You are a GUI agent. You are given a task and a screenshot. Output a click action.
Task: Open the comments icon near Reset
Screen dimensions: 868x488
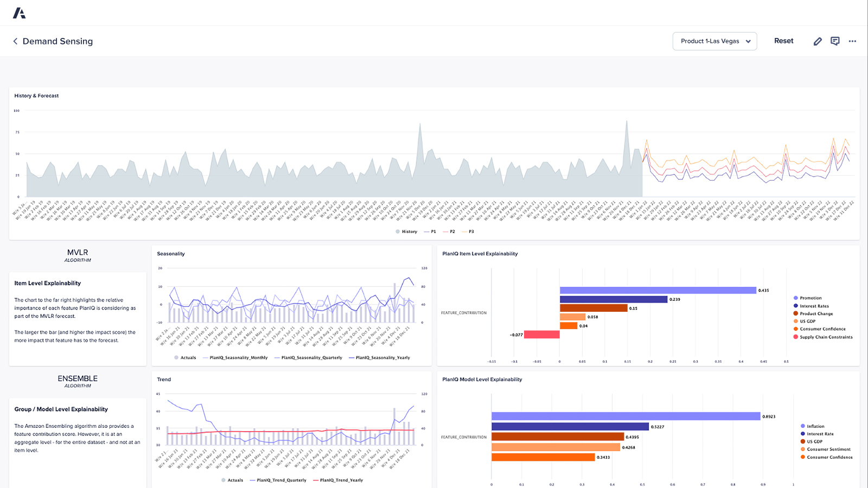[834, 41]
